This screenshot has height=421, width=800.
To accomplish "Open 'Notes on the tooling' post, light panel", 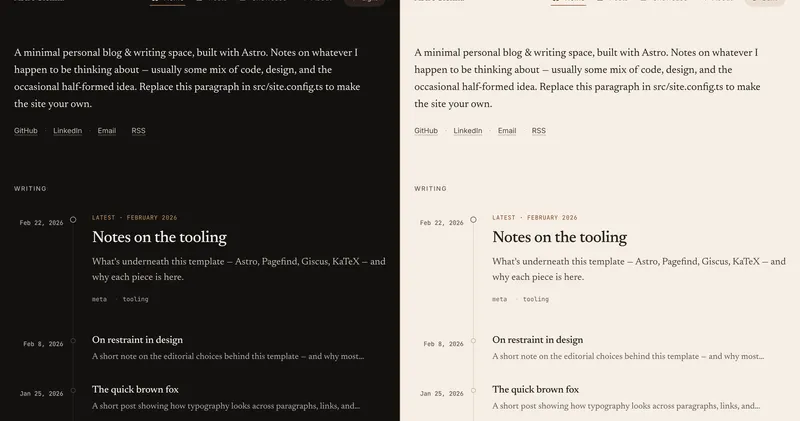I will [560, 237].
